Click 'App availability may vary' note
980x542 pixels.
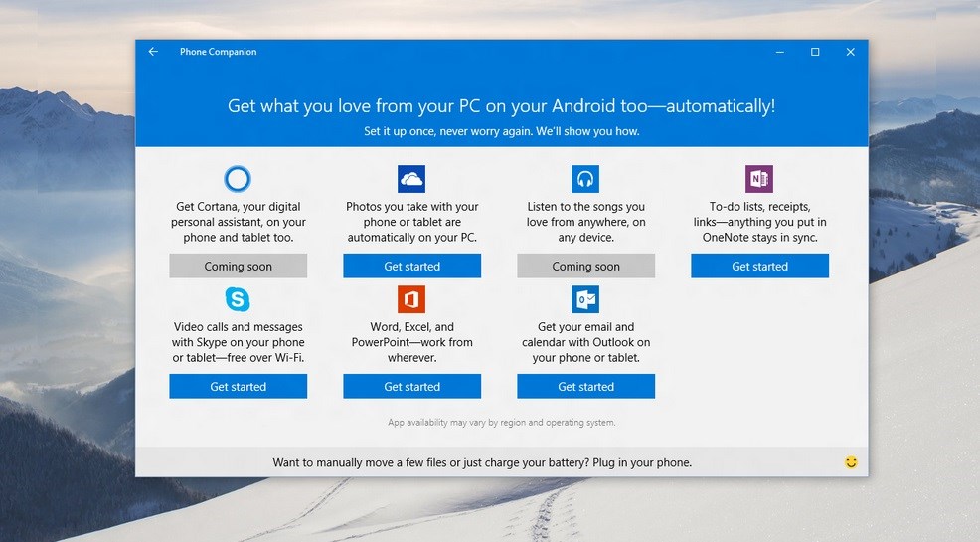[x=501, y=422]
